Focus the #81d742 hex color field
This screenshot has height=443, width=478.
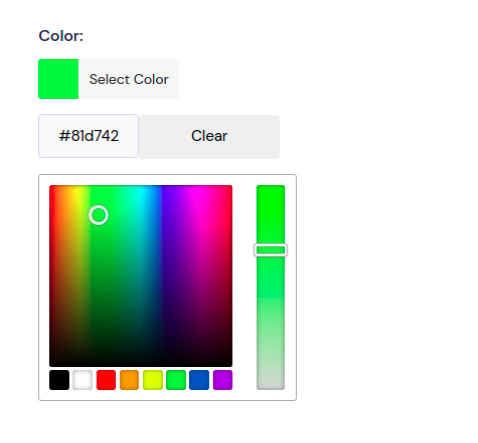[88, 136]
